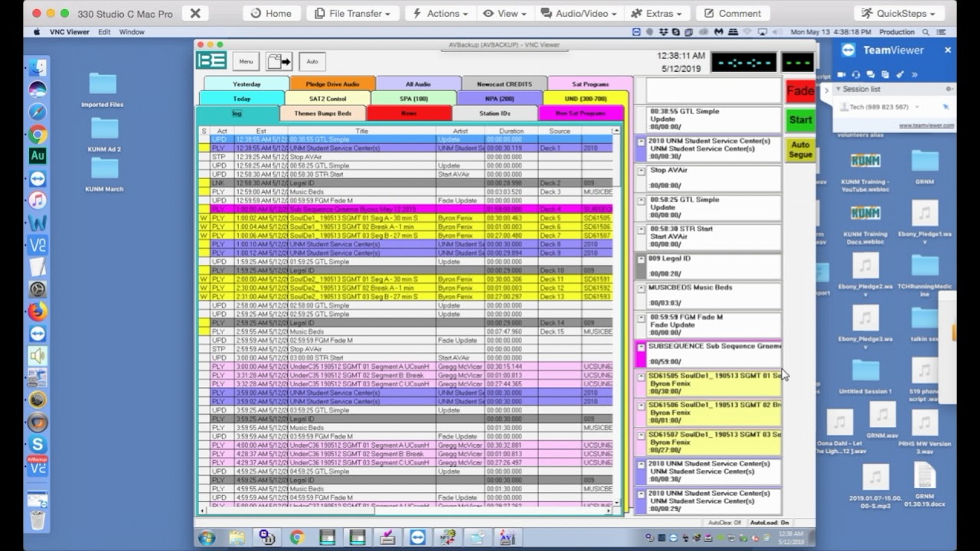
Task: Open the Trash in the Mac dock
Action: (x=38, y=520)
